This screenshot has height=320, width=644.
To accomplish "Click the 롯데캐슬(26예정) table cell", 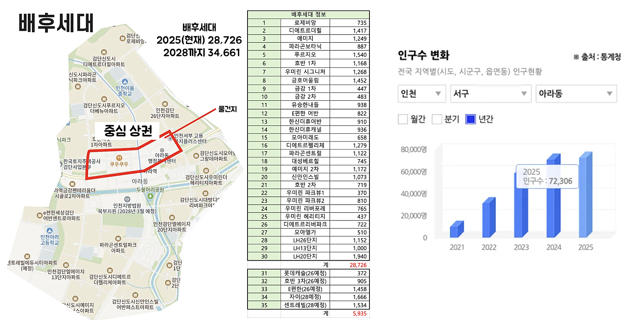I will (305, 273).
